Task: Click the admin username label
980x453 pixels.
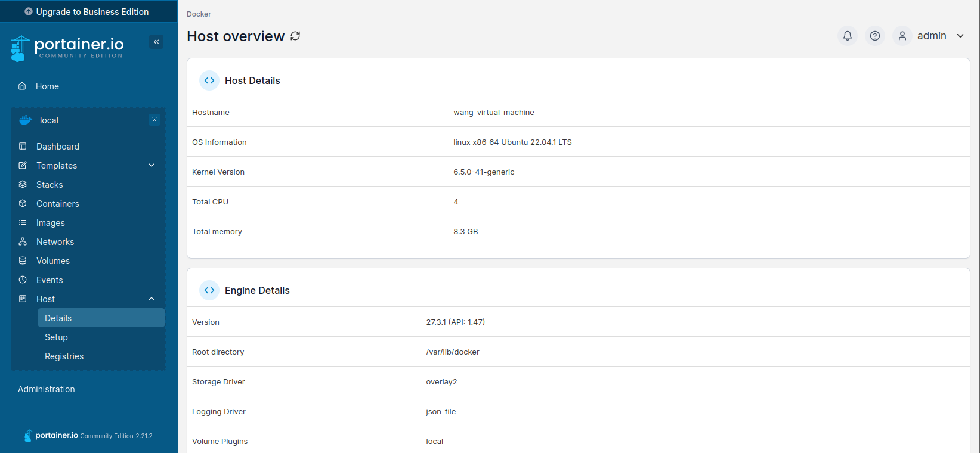Action: [x=932, y=36]
